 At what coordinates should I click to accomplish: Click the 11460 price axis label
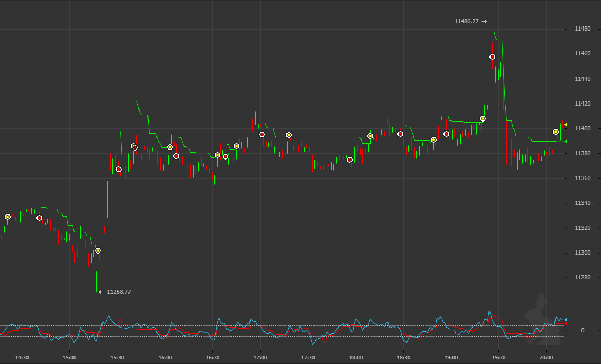(x=582, y=54)
